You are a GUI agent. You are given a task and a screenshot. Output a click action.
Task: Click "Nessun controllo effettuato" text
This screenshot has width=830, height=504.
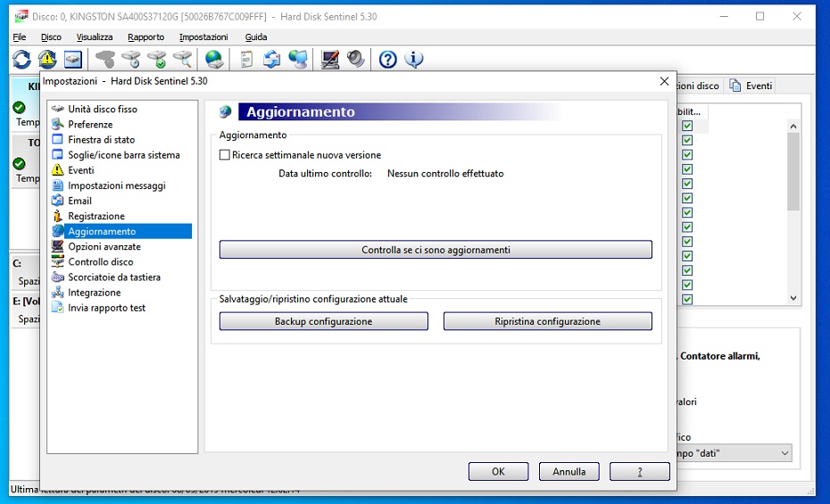[445, 173]
